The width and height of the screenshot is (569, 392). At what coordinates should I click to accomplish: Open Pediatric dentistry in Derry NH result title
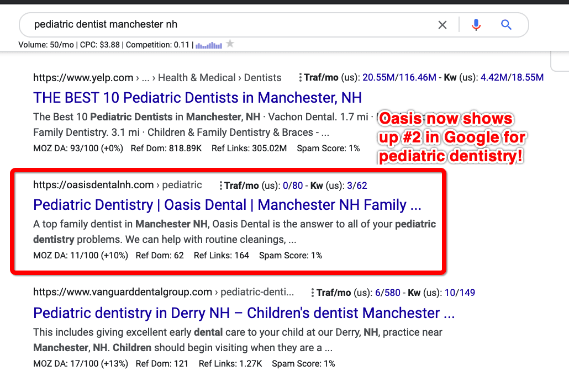(244, 313)
